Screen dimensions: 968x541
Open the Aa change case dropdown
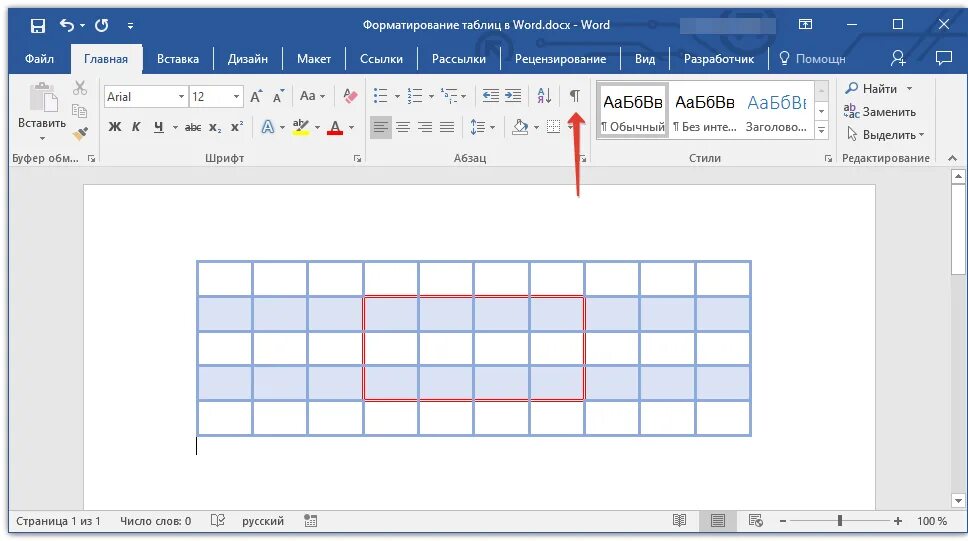tap(312, 96)
